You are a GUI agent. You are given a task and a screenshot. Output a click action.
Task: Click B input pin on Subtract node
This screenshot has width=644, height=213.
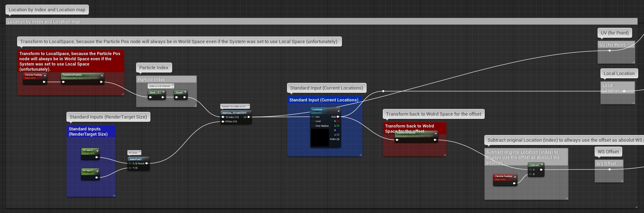[531, 174]
